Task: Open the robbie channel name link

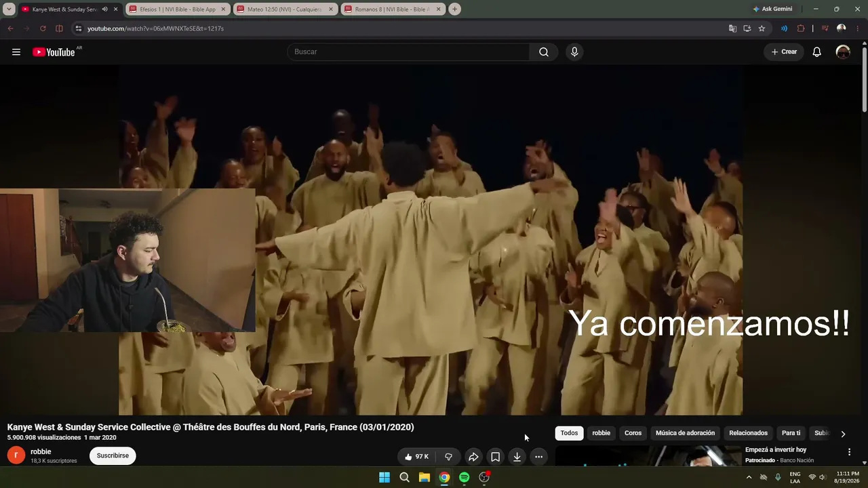Action: tap(41, 451)
